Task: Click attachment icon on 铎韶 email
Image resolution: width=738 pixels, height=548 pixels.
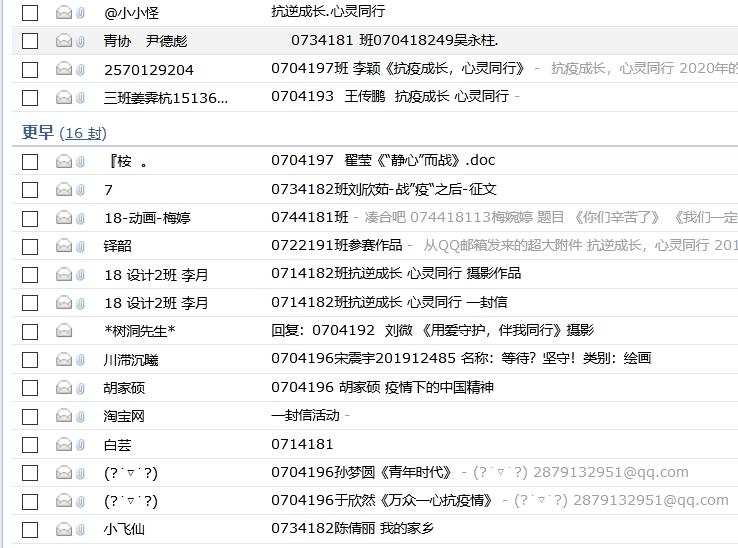Action: 80,246
